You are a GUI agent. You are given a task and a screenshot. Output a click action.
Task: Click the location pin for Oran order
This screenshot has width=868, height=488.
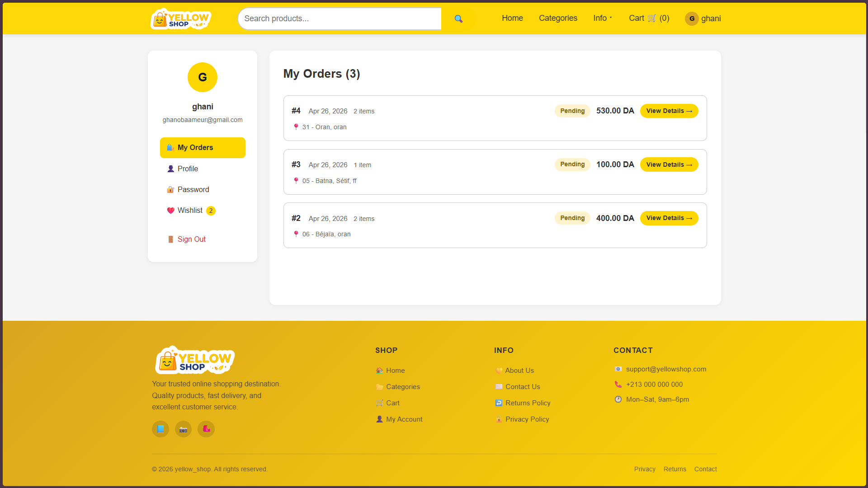[x=296, y=127]
